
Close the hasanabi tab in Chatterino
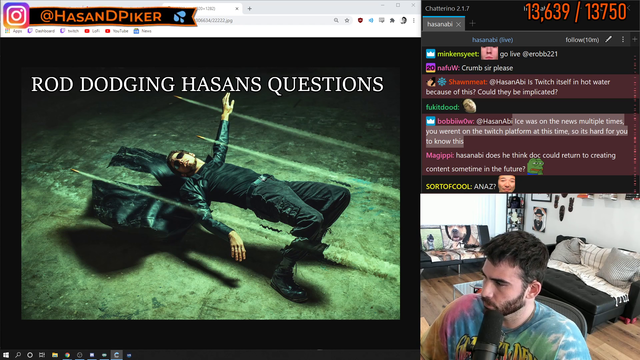click(x=458, y=24)
